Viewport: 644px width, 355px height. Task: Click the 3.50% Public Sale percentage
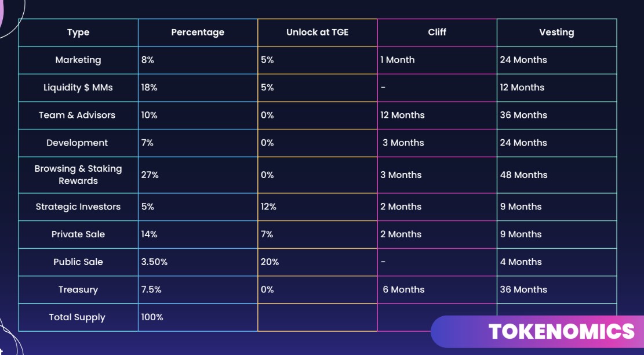pos(154,262)
